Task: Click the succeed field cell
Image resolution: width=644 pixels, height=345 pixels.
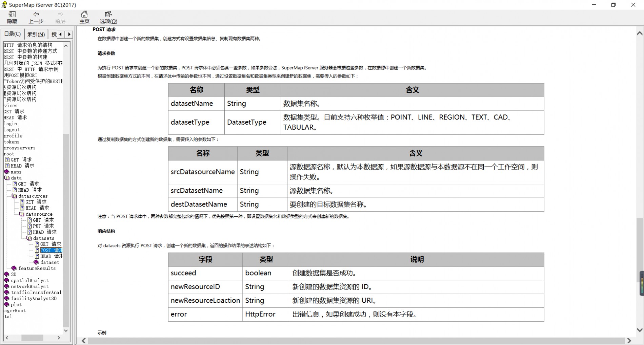Action: (x=205, y=273)
